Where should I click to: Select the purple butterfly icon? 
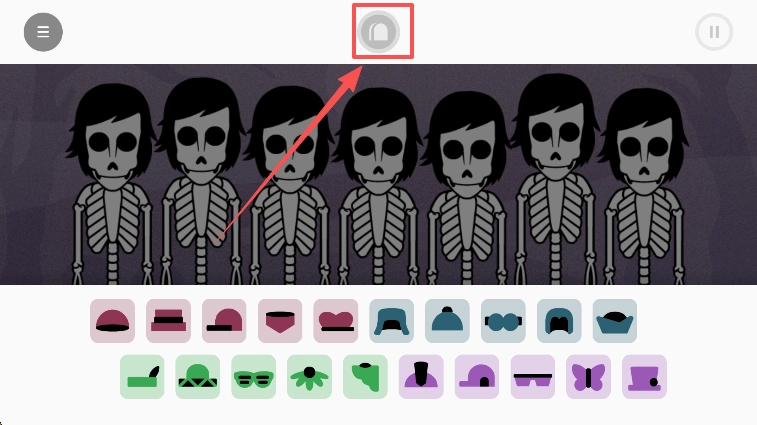[589, 377]
